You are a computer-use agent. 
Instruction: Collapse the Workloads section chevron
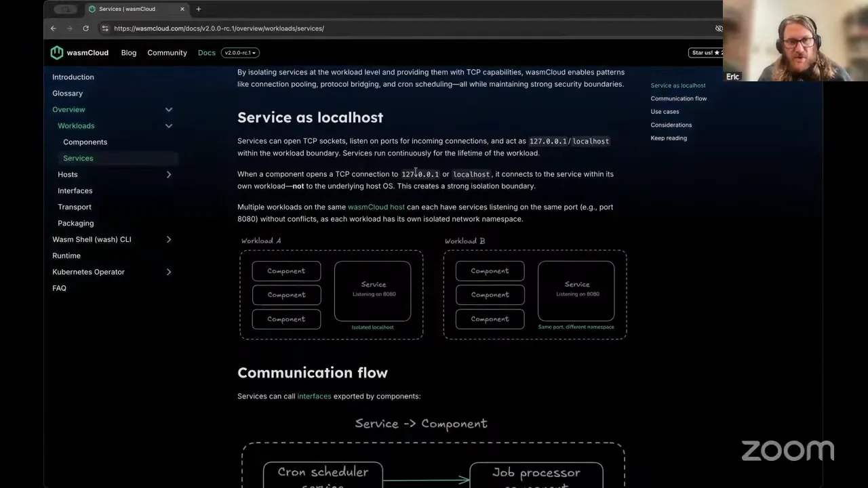coord(169,126)
